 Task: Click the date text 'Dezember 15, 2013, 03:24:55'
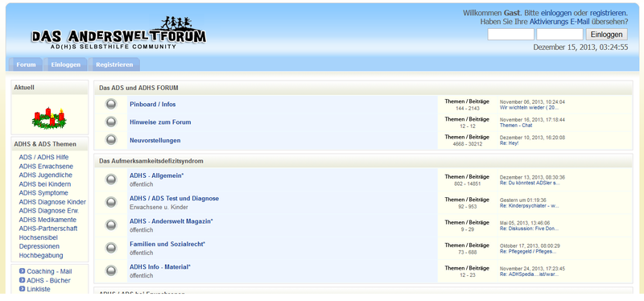580,47
